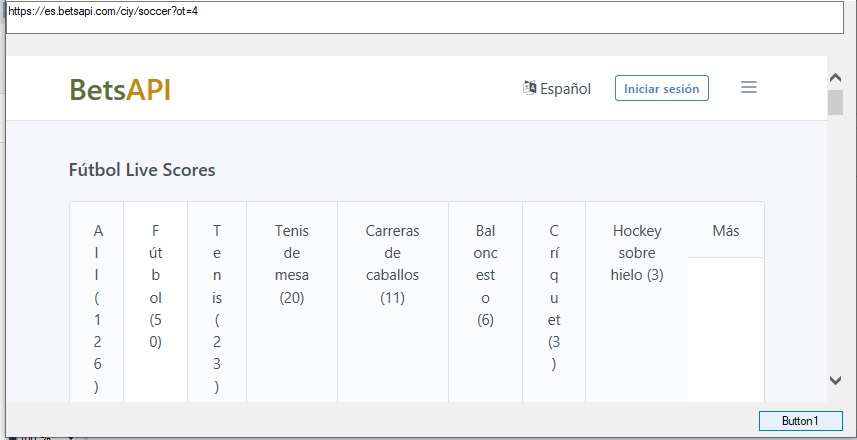The width and height of the screenshot is (857, 440).
Task: Select the All (126) tab
Action: coord(97,308)
